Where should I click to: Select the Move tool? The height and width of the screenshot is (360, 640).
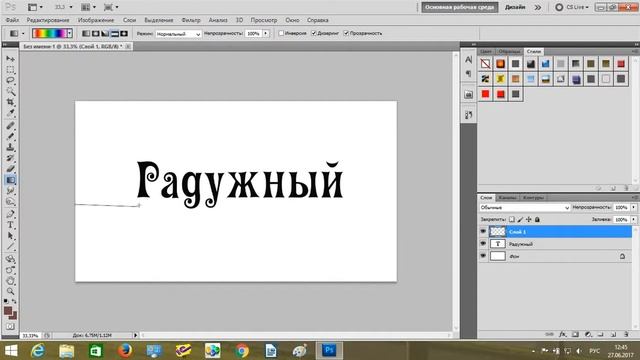click(x=10, y=59)
